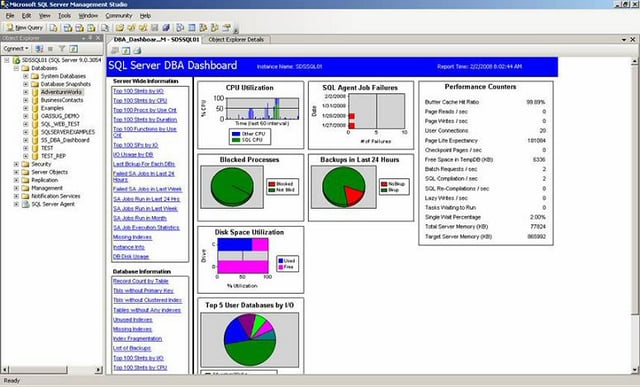Screen dimensions: 640x387
Task: Click the Object Explorer toolbar icon
Action: click(x=203, y=28)
